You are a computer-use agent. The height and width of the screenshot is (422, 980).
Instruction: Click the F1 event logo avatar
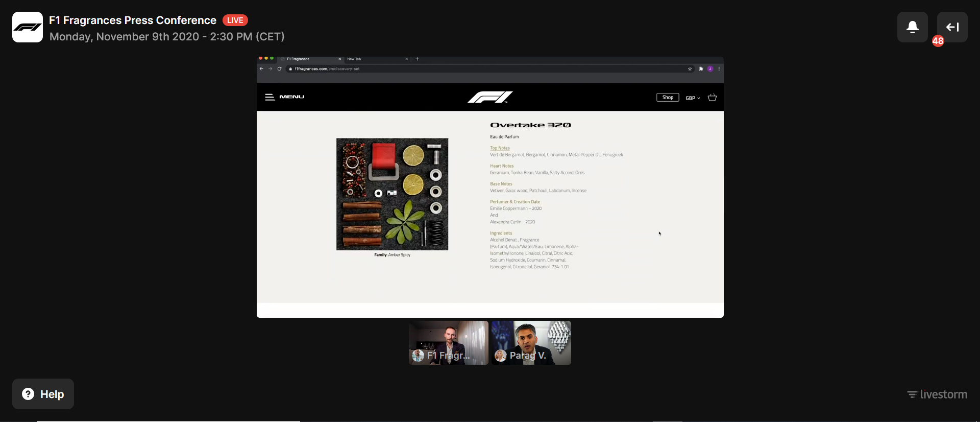click(28, 27)
